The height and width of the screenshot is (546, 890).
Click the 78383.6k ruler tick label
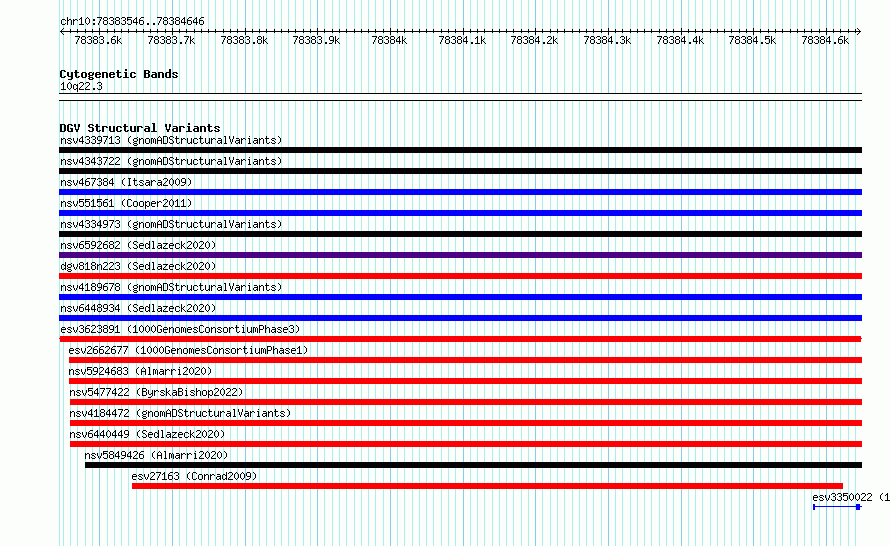tap(98, 40)
